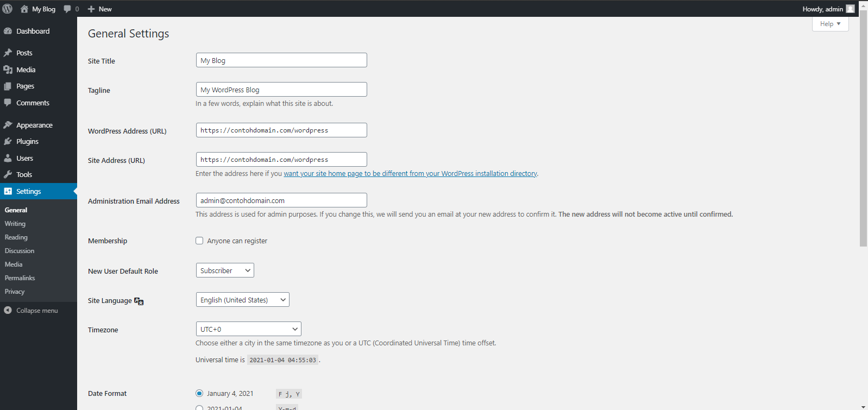Follow the site home page different link
The image size is (868, 410).
[410, 174]
